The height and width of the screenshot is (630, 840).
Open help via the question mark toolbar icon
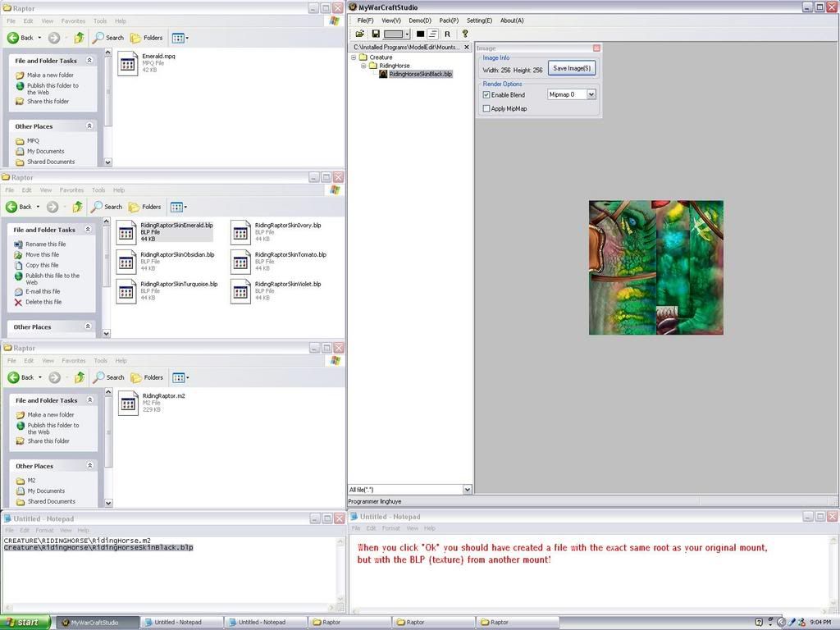coord(465,34)
